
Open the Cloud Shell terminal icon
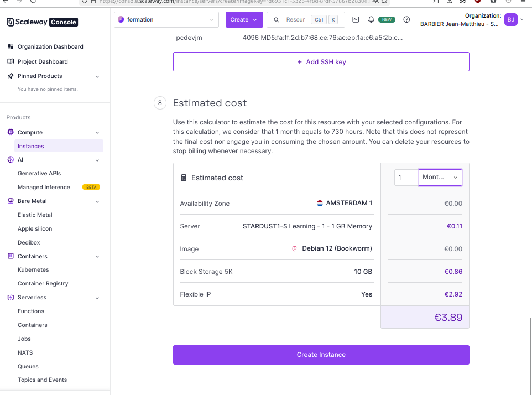click(356, 20)
